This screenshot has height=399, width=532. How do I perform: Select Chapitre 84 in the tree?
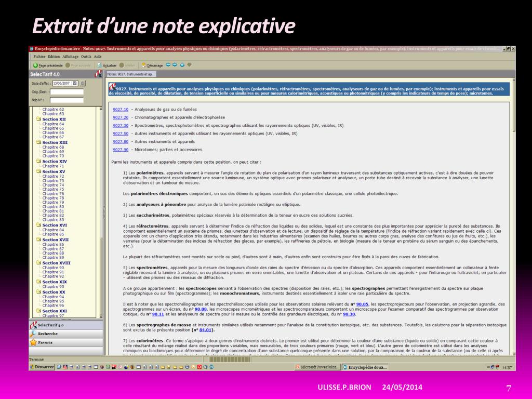(53, 230)
